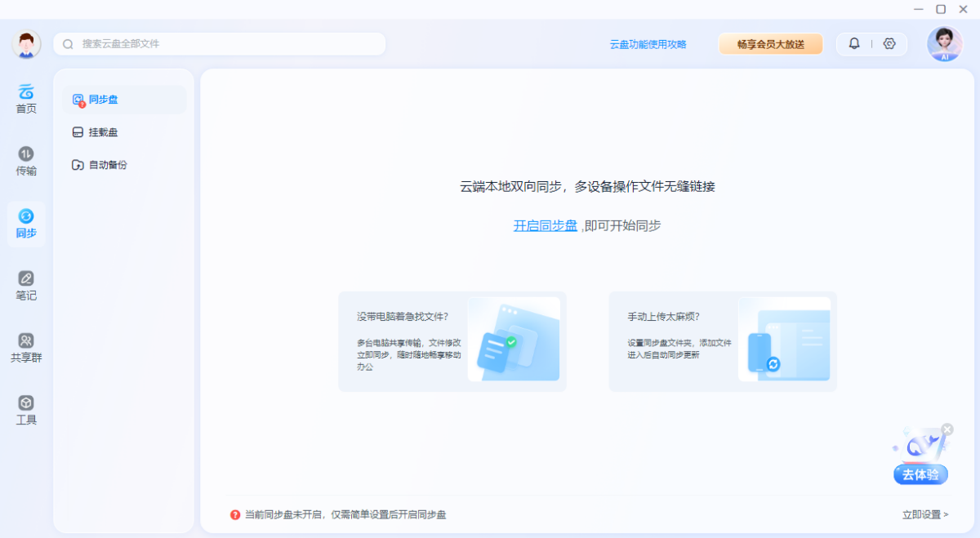Select the 共享群 shared group icon
Image resolution: width=980 pixels, height=538 pixels.
tap(25, 346)
